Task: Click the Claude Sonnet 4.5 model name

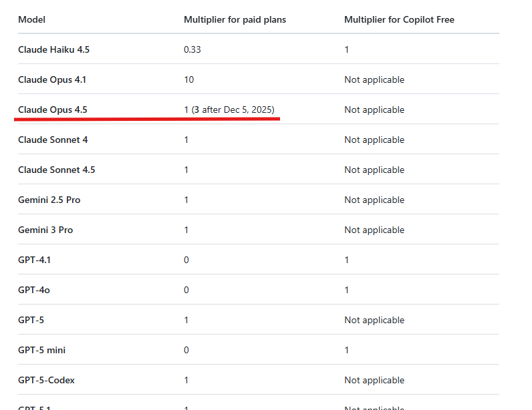Action: point(57,170)
